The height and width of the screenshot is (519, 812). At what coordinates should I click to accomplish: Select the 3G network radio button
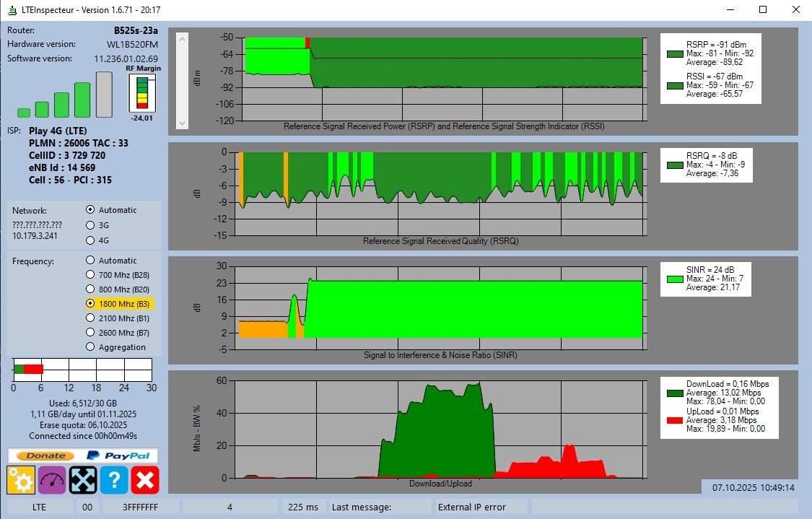point(90,225)
